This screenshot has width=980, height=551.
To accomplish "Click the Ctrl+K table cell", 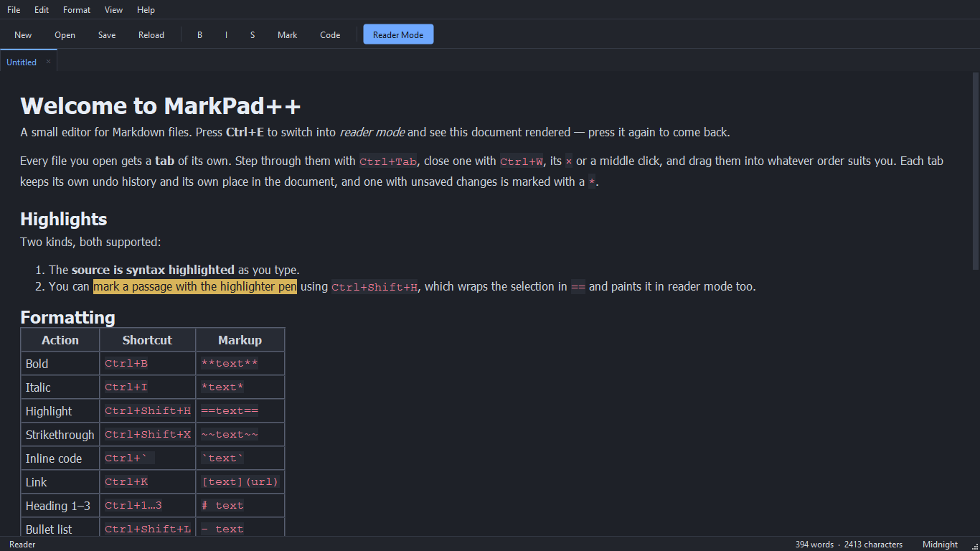I will [x=148, y=482].
